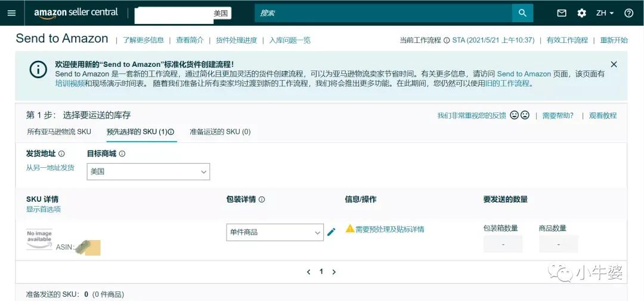
Task: Click the Amazon Seller Central logo
Action: click(x=77, y=13)
